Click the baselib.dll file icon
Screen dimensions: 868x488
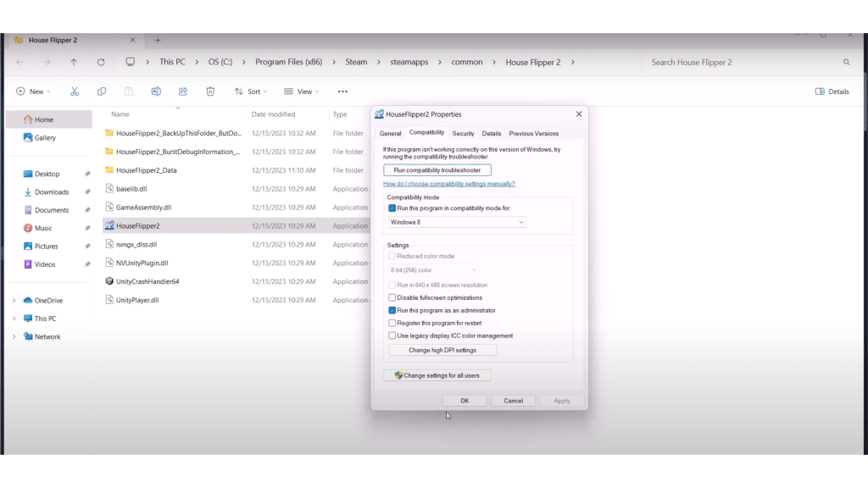[x=109, y=189]
